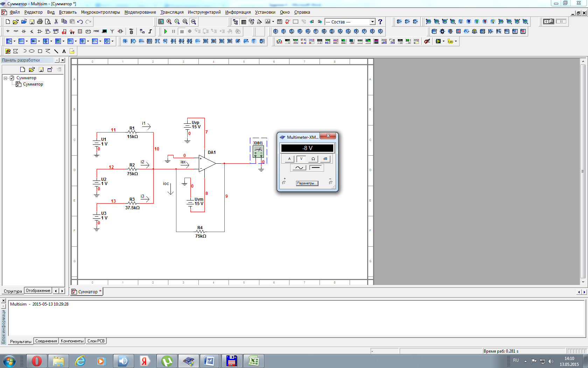Screen dimensions: 588x368
Task: Place a diode component
Action: (24, 32)
